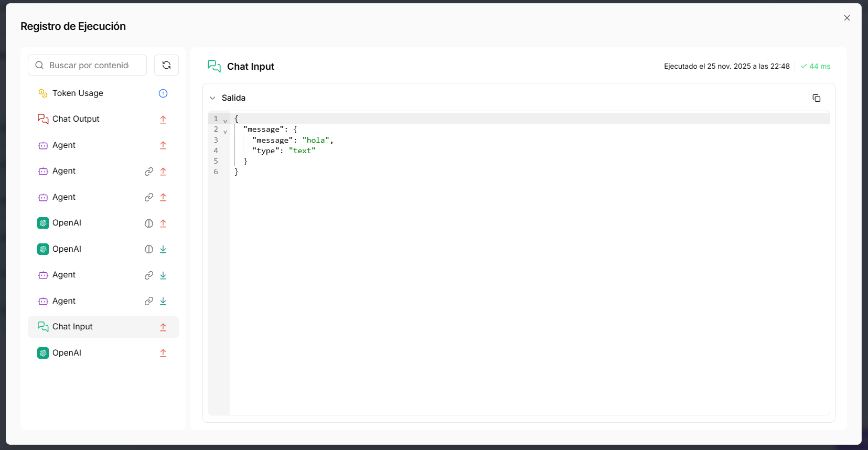Open the Agent entry directly below Chat Output
This screenshot has height=450, width=868.
pos(64,145)
